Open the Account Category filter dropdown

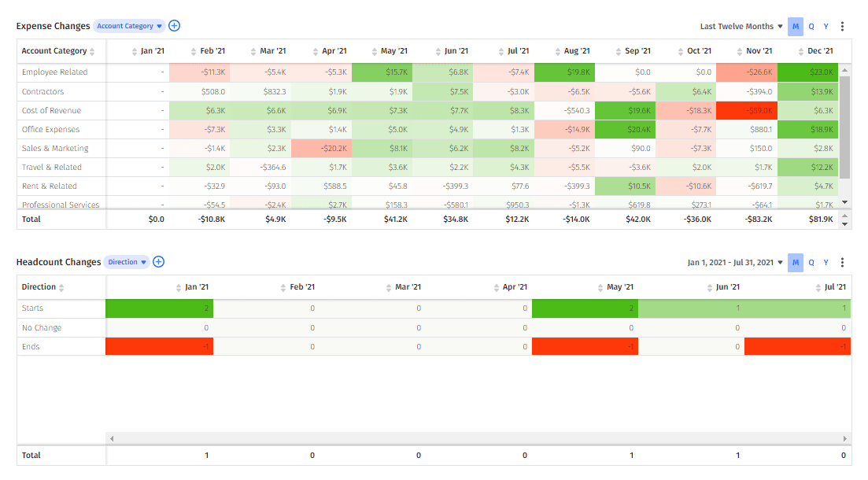point(128,26)
